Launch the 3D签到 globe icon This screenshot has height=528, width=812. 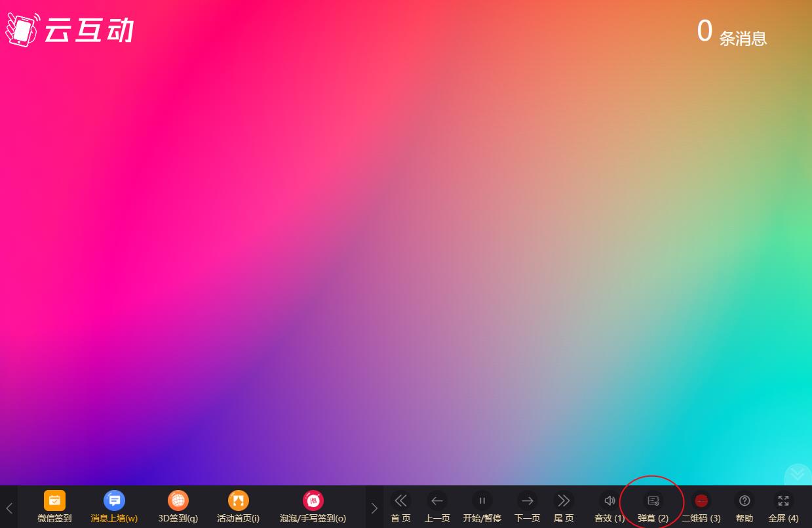coord(178,501)
